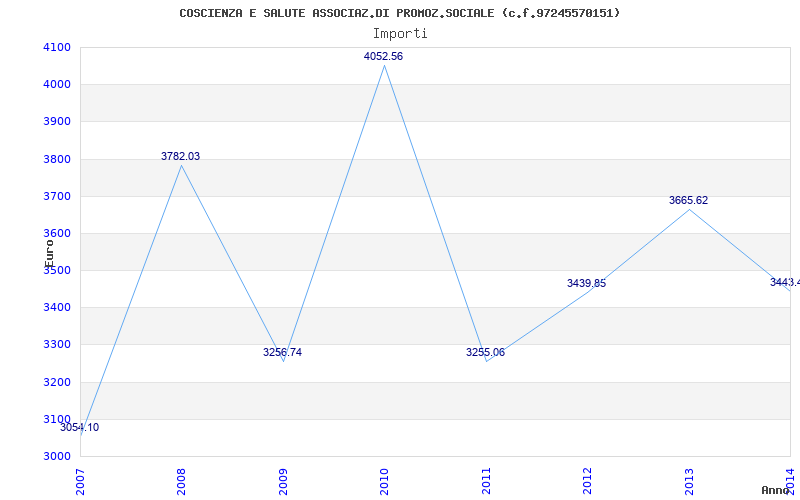Select data label 3255.06
This screenshot has height=500, width=800.
click(x=485, y=352)
